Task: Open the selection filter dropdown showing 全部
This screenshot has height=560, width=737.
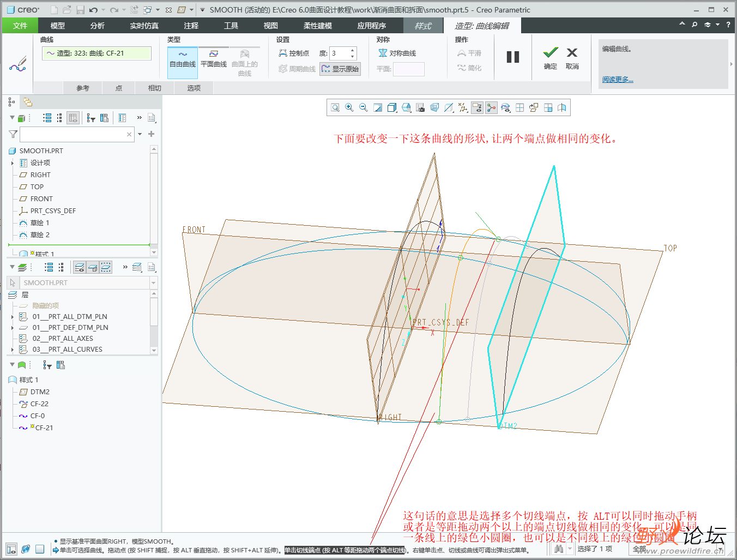Action: pyautogui.click(x=676, y=549)
